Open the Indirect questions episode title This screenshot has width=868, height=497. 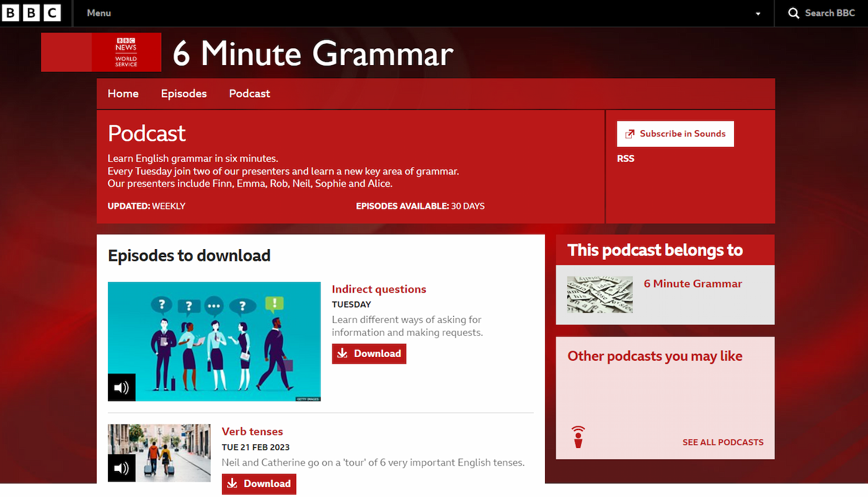click(379, 289)
